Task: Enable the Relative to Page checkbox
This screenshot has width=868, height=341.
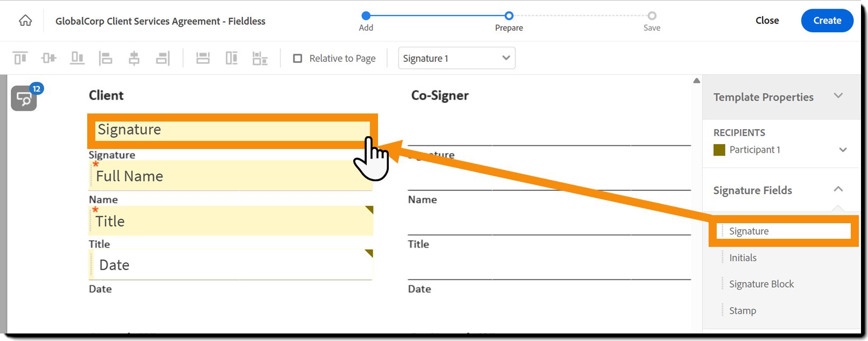Action: pos(298,58)
